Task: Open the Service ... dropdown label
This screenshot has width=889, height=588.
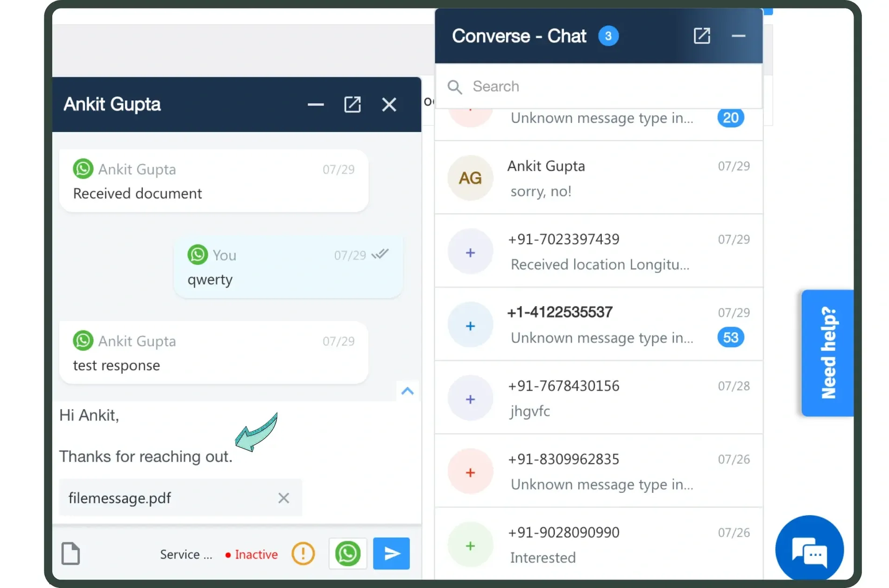Action: click(186, 554)
